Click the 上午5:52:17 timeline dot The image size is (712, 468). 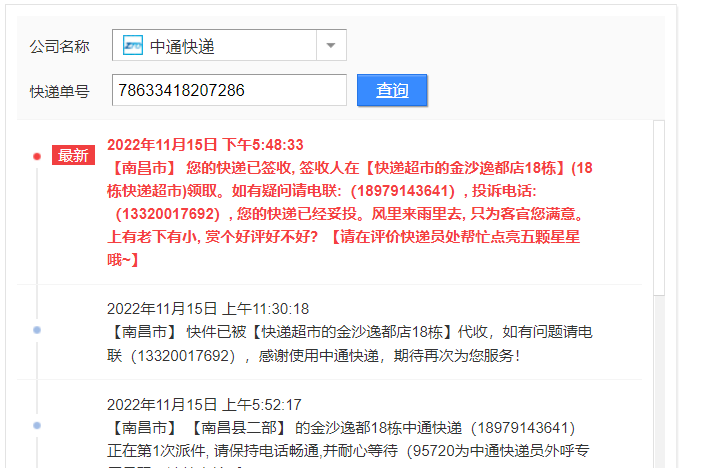[x=37, y=425]
